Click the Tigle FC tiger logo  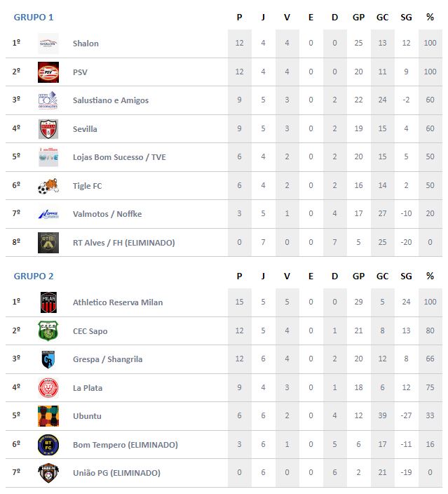[48, 186]
